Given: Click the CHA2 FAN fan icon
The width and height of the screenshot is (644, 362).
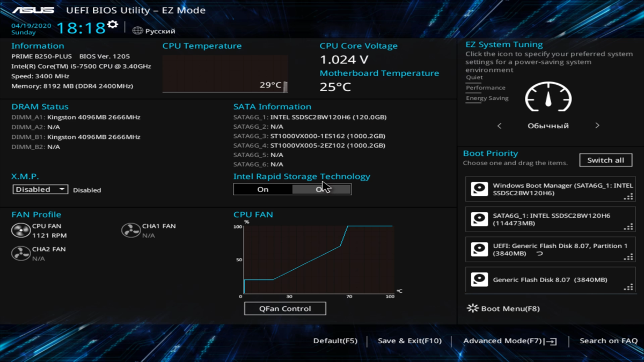Looking at the screenshot, I should pyautogui.click(x=21, y=253).
